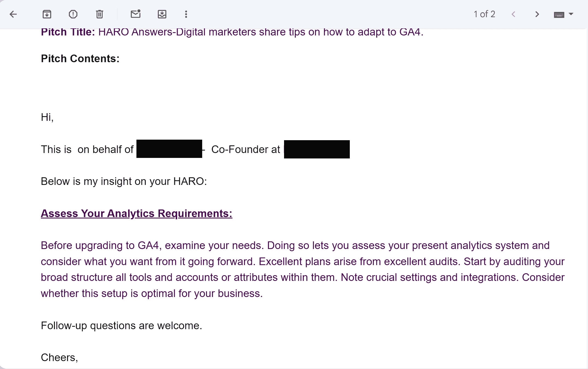The image size is (588, 369).
Task: Toggle the input tools keyboard icon
Action: [559, 14]
